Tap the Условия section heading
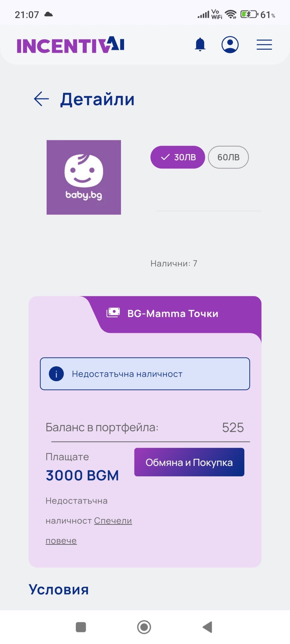This screenshot has height=644, width=290. click(59, 590)
